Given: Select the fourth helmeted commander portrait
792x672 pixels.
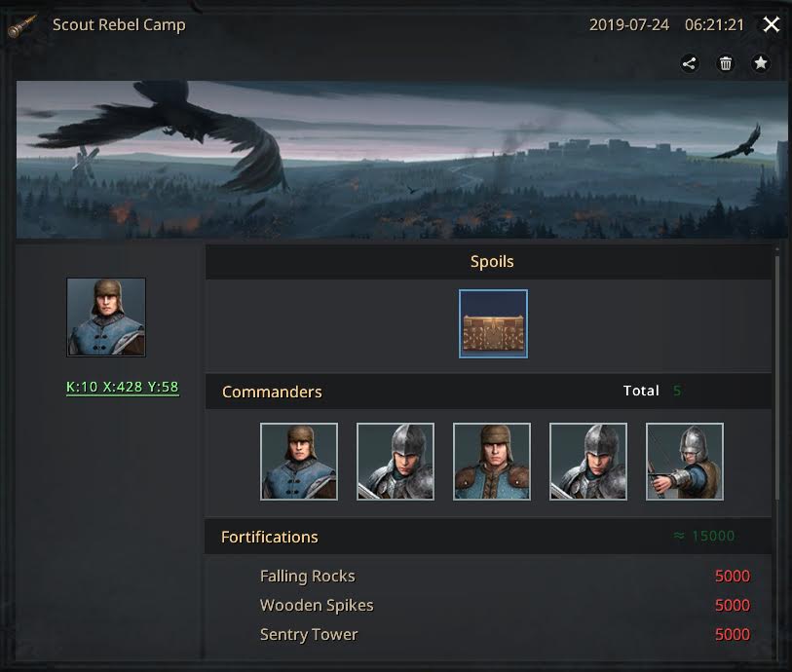Looking at the screenshot, I should click(588, 462).
